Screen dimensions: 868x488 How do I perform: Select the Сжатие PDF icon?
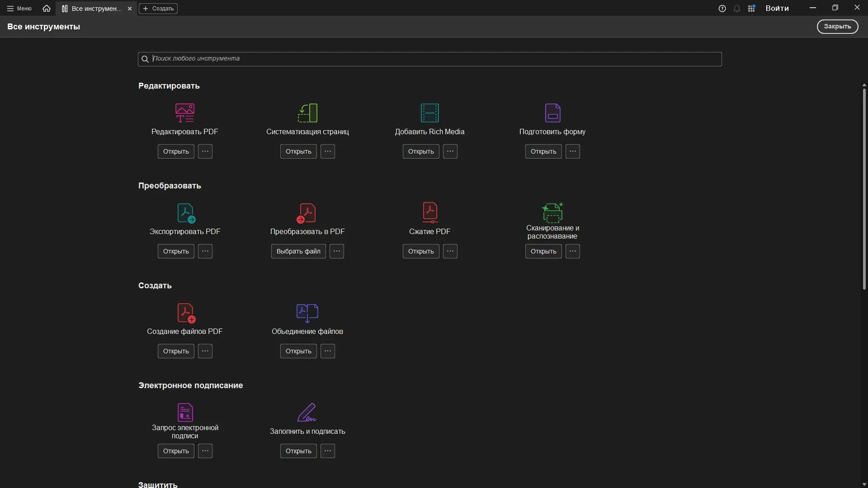coord(430,212)
